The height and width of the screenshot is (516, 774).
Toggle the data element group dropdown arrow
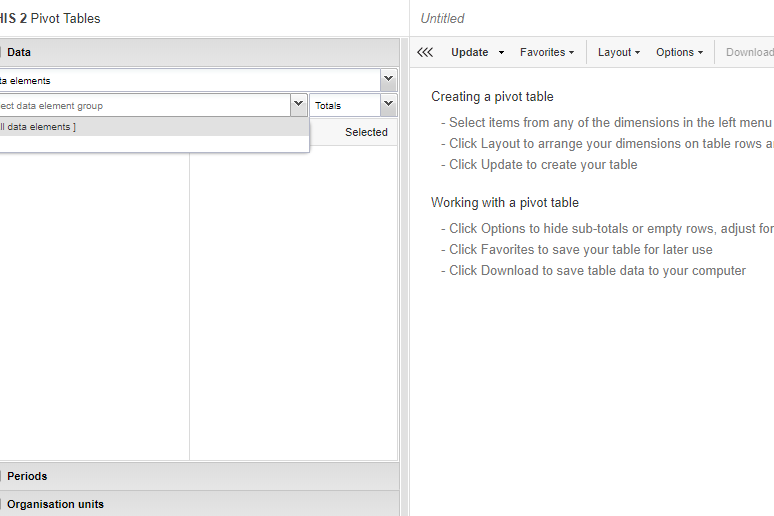tap(298, 105)
